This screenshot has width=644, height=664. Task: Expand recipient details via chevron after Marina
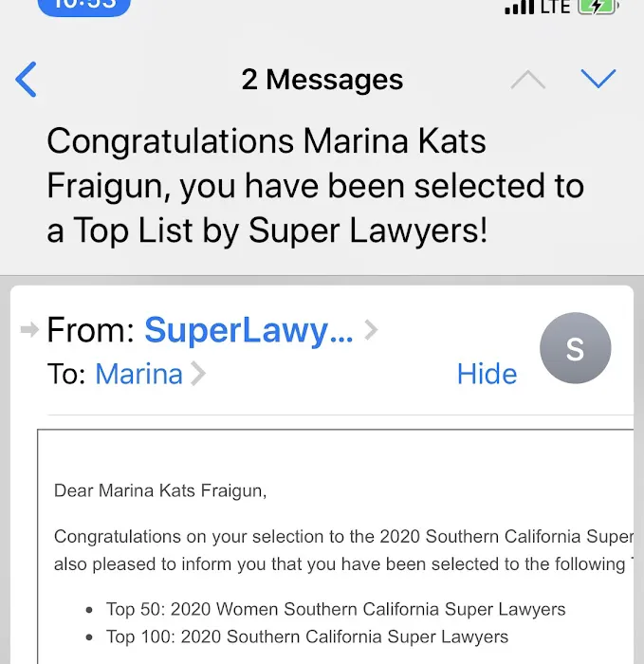[x=198, y=375]
